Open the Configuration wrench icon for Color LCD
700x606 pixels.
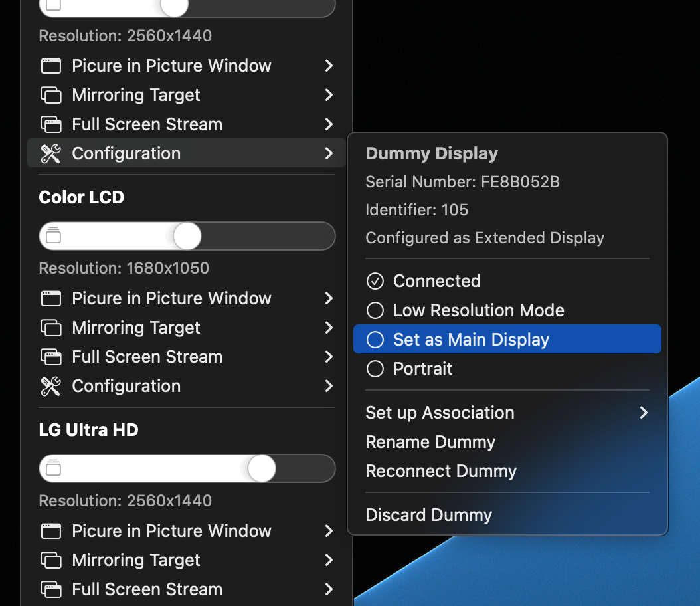51,386
